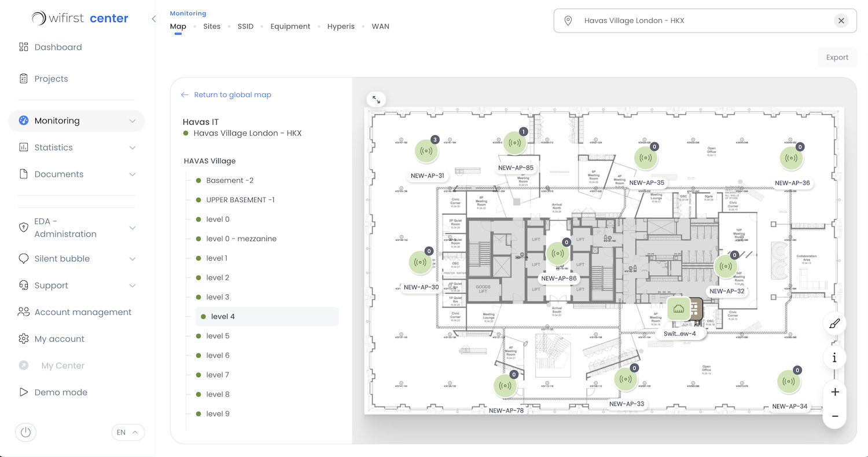Open the Equipment tab

coord(290,26)
